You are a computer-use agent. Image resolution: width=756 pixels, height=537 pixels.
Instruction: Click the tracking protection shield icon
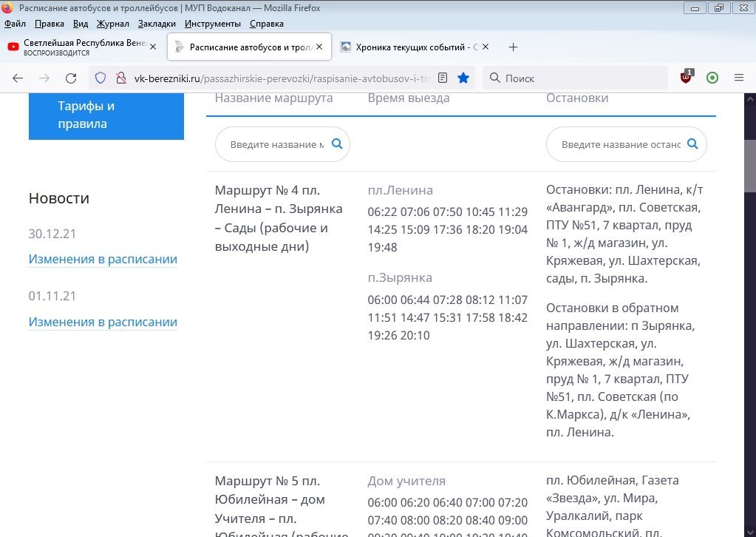point(101,78)
